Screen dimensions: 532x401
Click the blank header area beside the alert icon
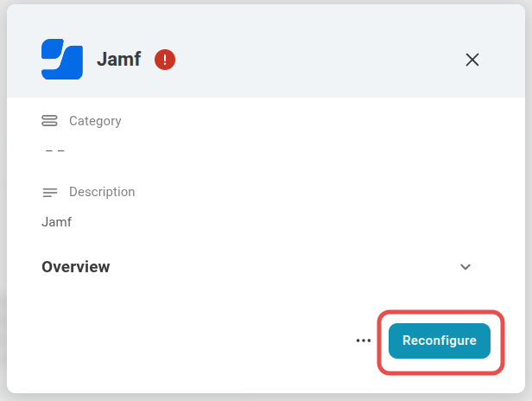tap(311, 60)
